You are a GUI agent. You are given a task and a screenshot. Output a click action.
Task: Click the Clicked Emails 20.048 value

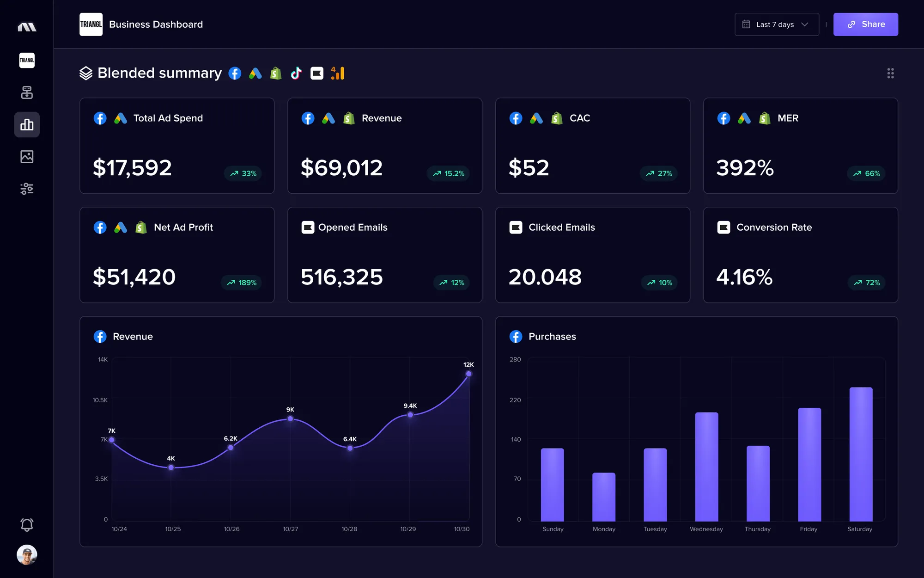coord(545,277)
